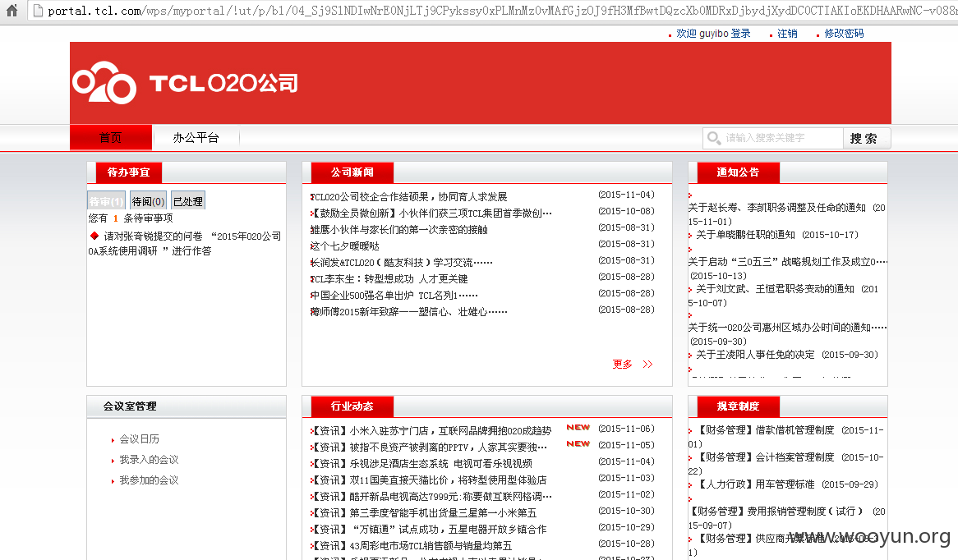The height and width of the screenshot is (560, 958).
Task: Click the 会议室管理 panel header
Action: [x=130, y=406]
